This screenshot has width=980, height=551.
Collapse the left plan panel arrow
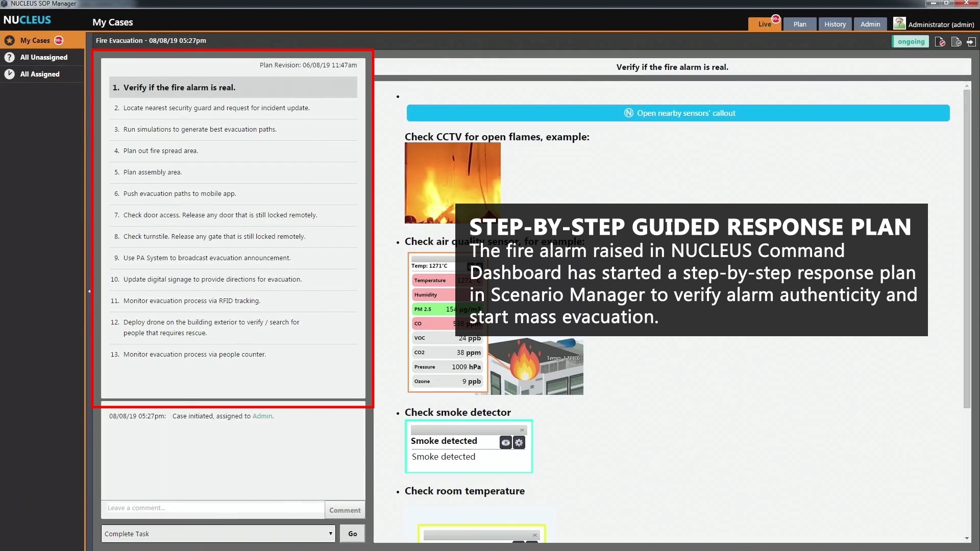click(89, 291)
